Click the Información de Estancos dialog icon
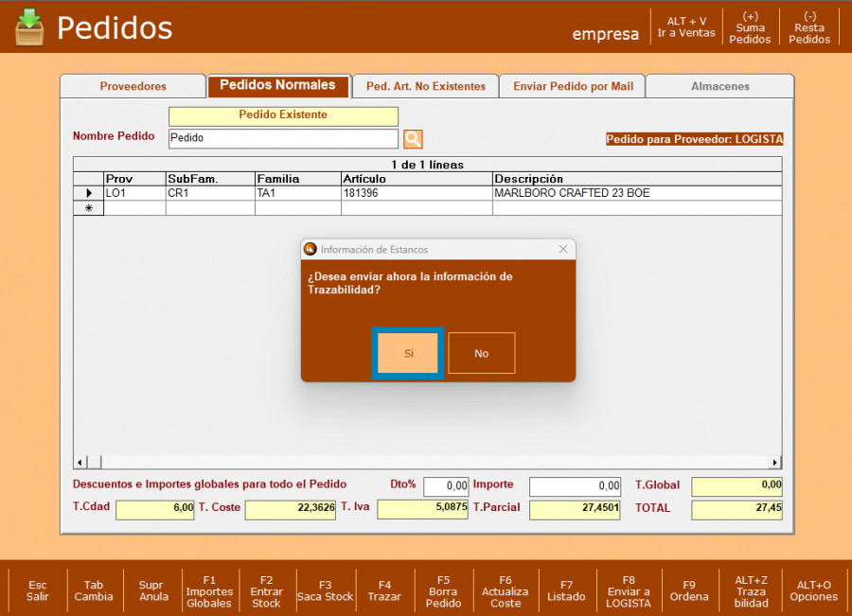The width and height of the screenshot is (852, 616). [x=310, y=250]
